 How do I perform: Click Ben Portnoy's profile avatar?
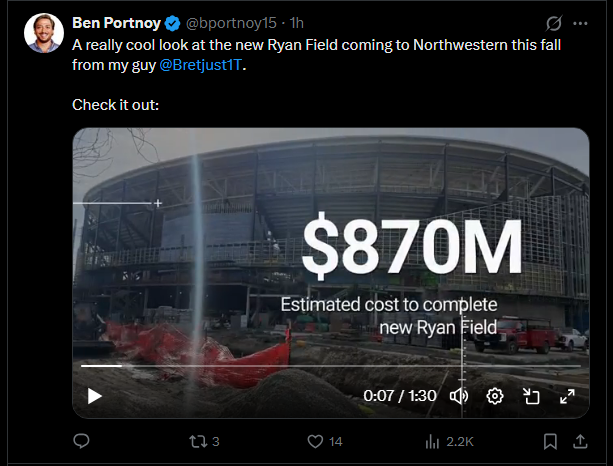point(43,34)
